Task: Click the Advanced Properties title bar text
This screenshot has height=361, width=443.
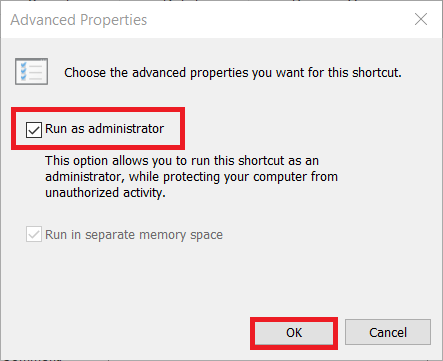Action: click(x=79, y=20)
